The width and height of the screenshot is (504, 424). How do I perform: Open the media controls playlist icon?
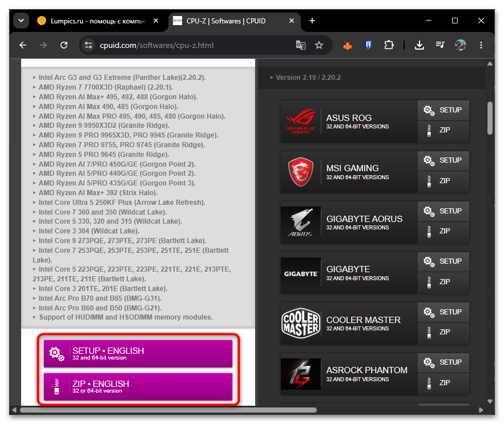coord(440,45)
